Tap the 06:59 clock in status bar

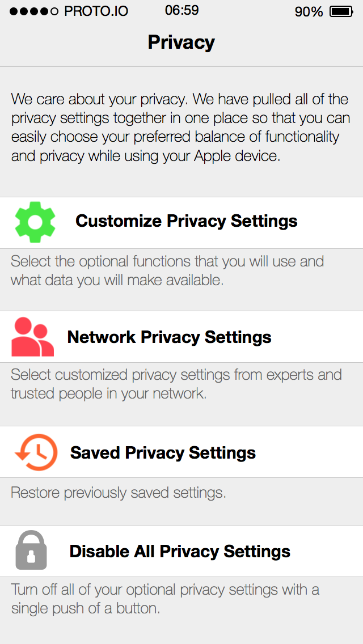point(181,11)
